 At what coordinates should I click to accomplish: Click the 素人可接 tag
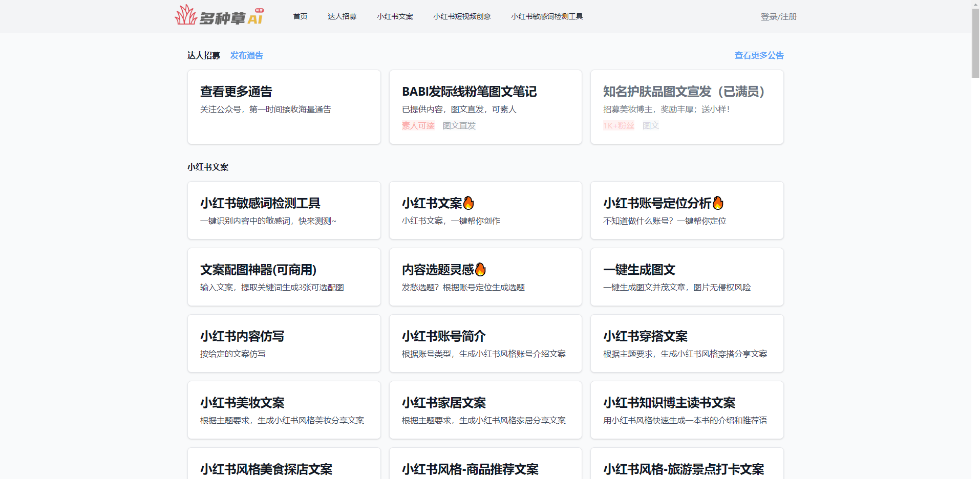[418, 125]
